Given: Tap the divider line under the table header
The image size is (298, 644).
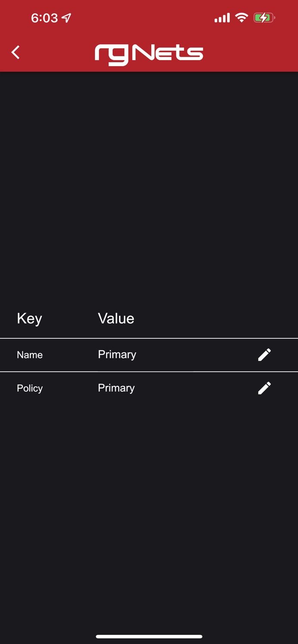Looking at the screenshot, I should point(149,338).
